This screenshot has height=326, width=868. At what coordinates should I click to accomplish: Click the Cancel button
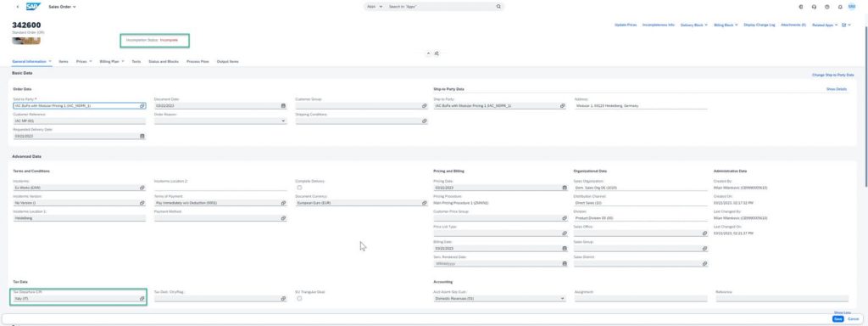click(x=853, y=319)
